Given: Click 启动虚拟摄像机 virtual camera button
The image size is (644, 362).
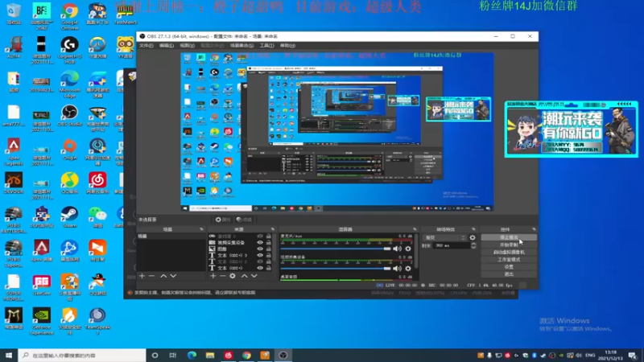Looking at the screenshot, I should 509,252.
